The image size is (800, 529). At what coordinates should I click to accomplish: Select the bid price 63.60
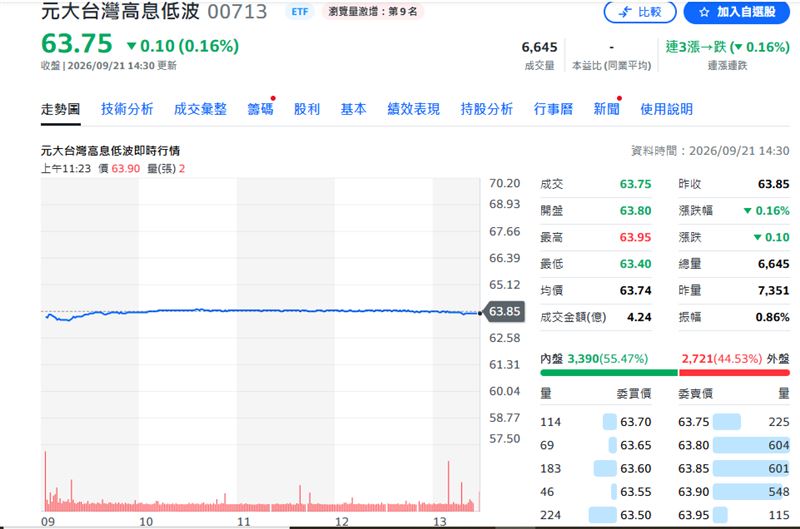(635, 468)
